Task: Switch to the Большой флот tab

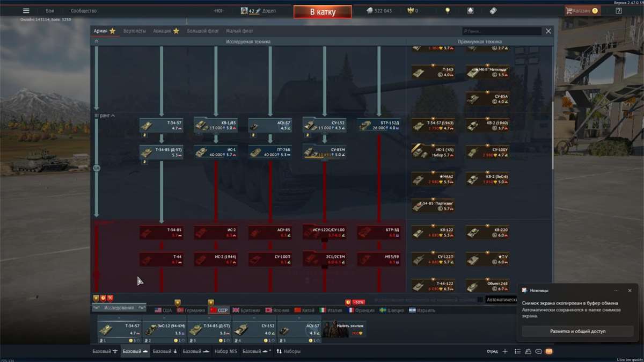Action: click(x=203, y=31)
